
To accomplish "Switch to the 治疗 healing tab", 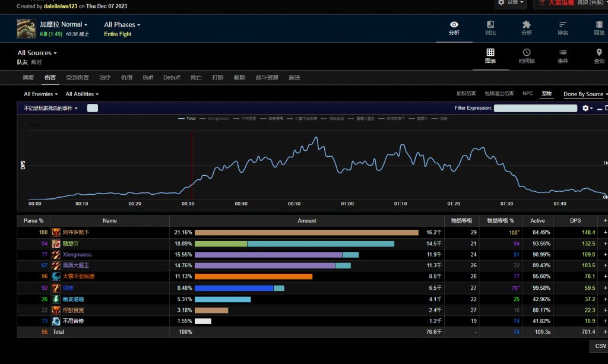I will click(104, 78).
